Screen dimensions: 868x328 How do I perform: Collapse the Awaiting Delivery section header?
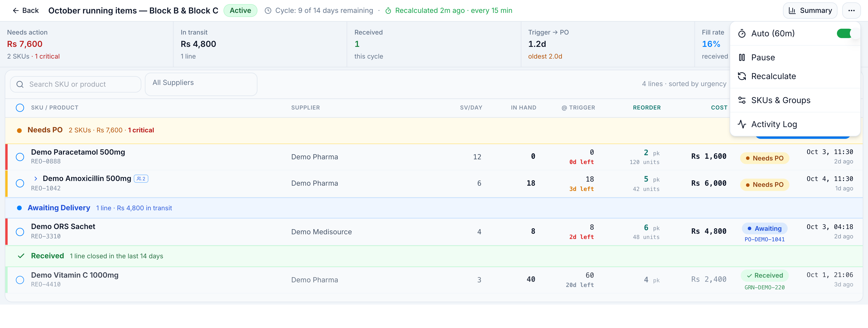click(434, 208)
